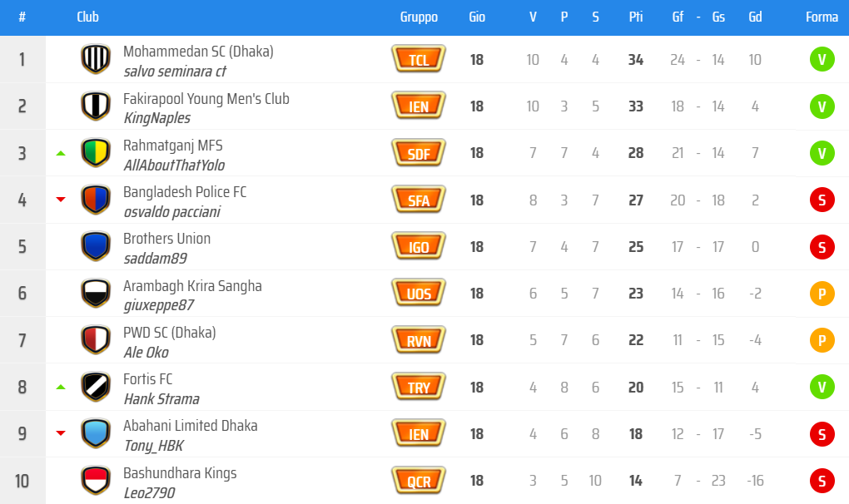Screen dimensions: 849x504
Task: Click the Brothers Union shield icon
Action: click(97, 246)
